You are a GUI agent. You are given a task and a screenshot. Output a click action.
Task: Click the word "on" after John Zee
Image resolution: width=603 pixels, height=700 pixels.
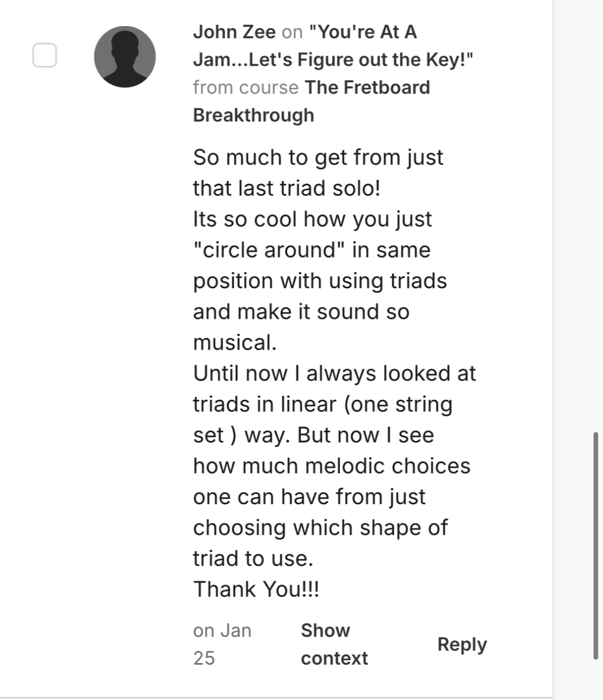[x=292, y=32]
